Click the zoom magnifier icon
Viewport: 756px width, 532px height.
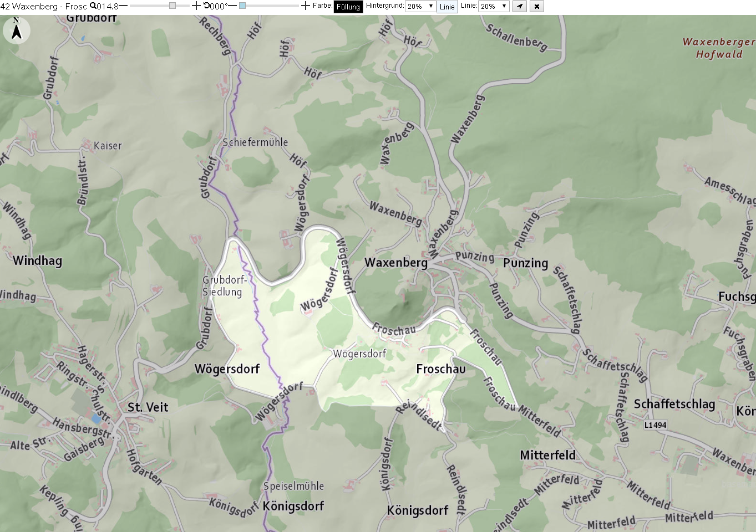(x=93, y=6)
